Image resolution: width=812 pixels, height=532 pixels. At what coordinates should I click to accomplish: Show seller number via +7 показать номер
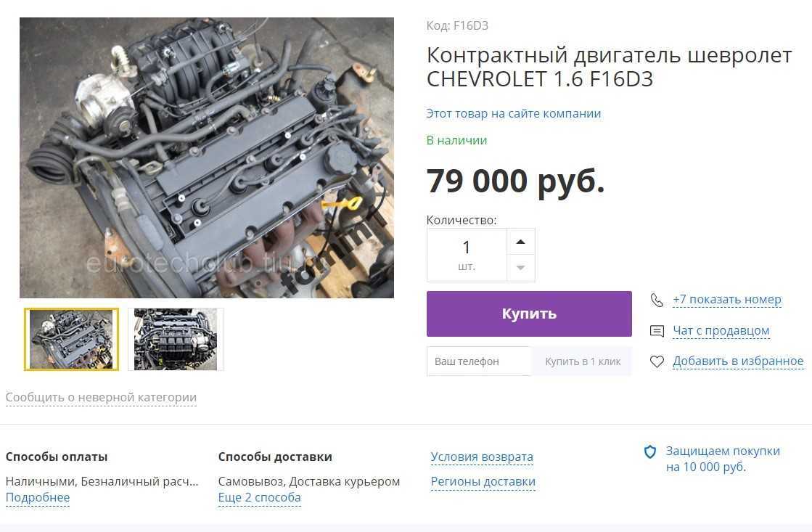pyautogui.click(x=726, y=300)
